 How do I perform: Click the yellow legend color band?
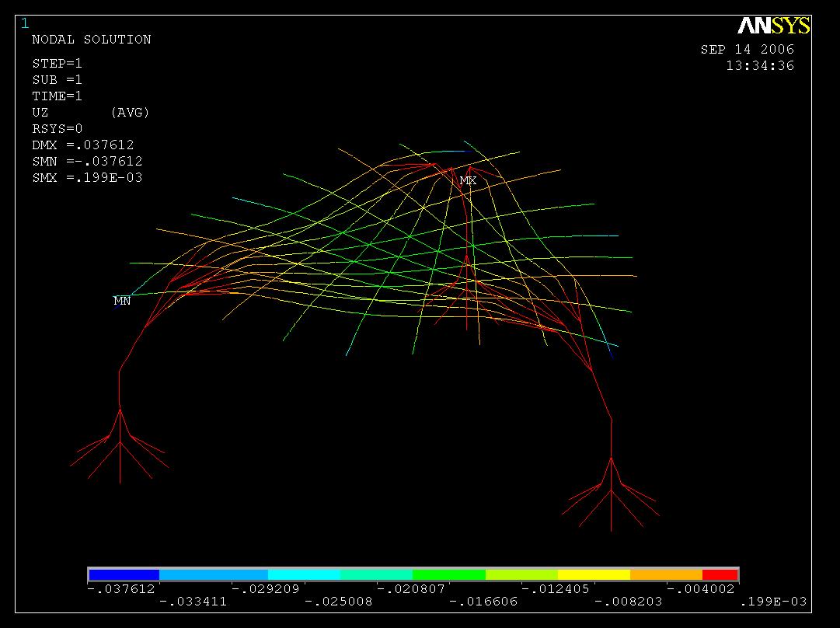(x=594, y=575)
